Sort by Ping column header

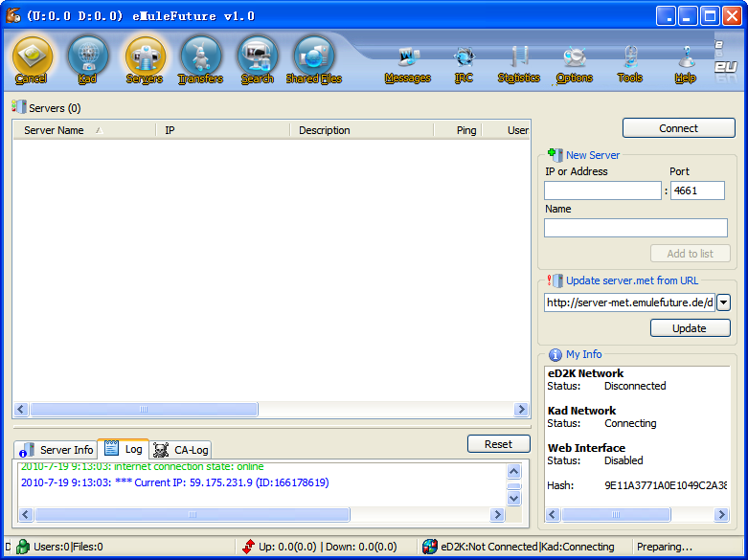(458, 130)
